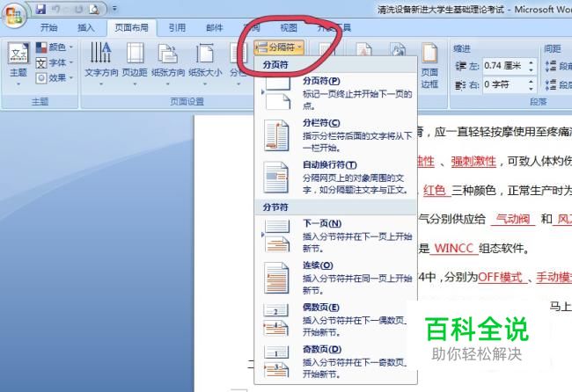Click the 纸张方向 orientation icon

168,53
